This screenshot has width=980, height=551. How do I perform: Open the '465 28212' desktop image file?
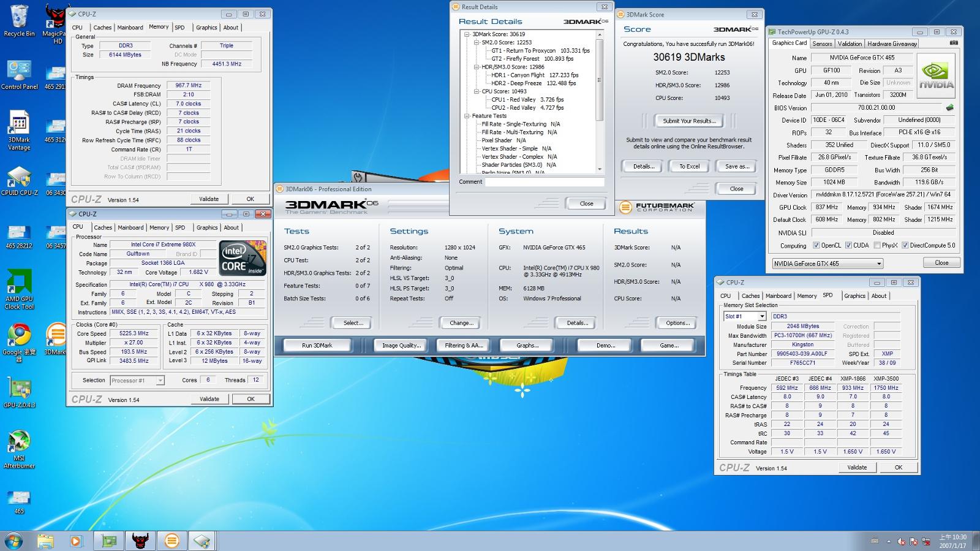point(19,237)
